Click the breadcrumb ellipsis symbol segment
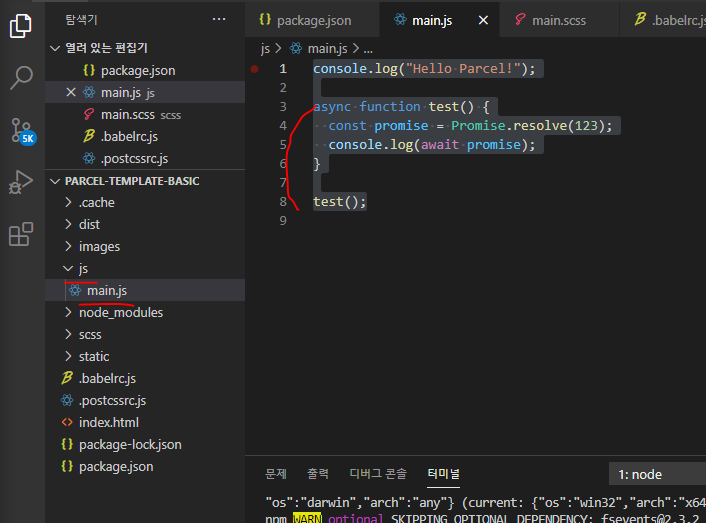Screen dimensions: 706x523 click(368, 49)
